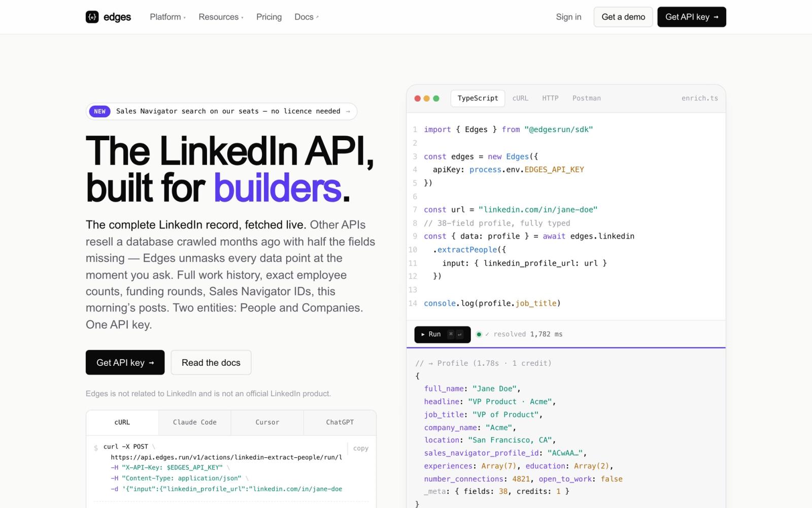Image resolution: width=812 pixels, height=508 pixels.
Task: Click the company_name "Acme" value
Action: click(x=499, y=428)
